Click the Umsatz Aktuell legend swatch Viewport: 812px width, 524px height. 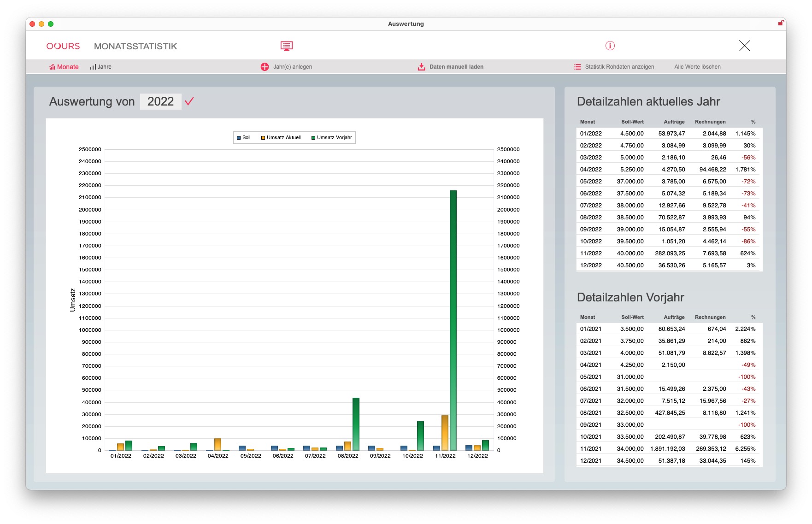tap(263, 138)
